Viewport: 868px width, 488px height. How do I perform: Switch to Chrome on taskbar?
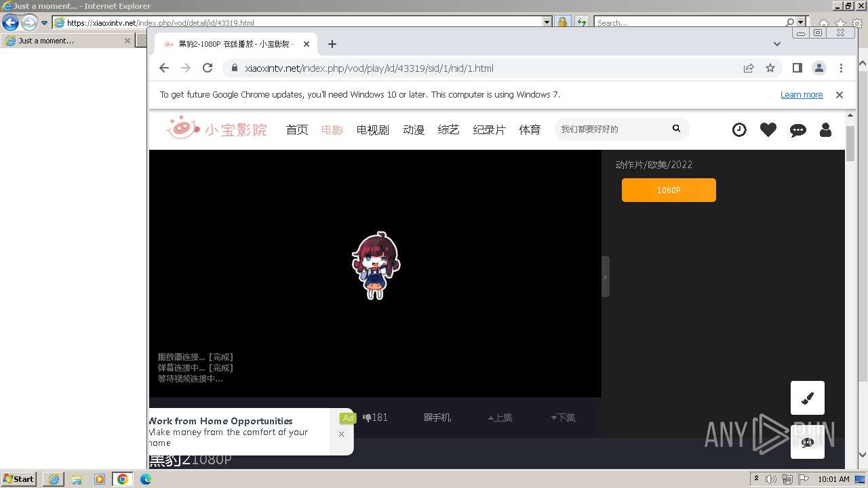coord(123,479)
